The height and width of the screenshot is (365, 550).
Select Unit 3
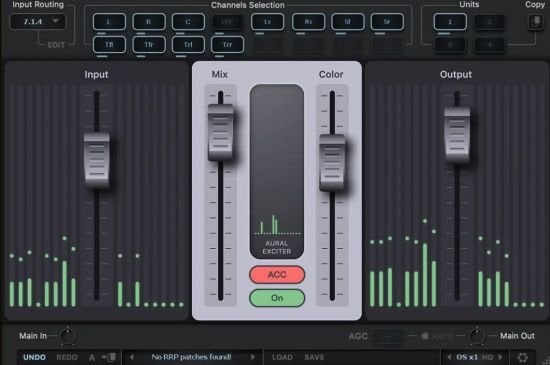tap(450, 45)
